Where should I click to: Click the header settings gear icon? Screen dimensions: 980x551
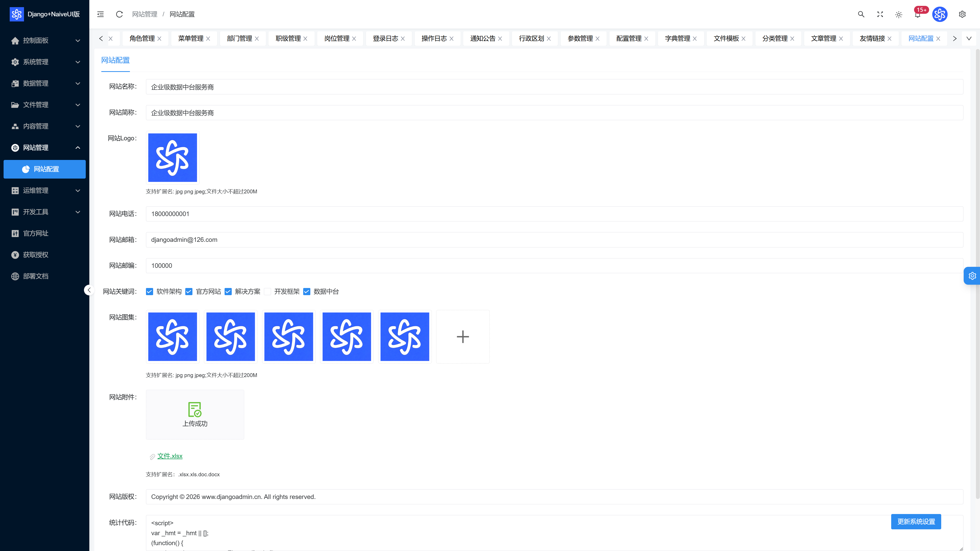(962, 14)
